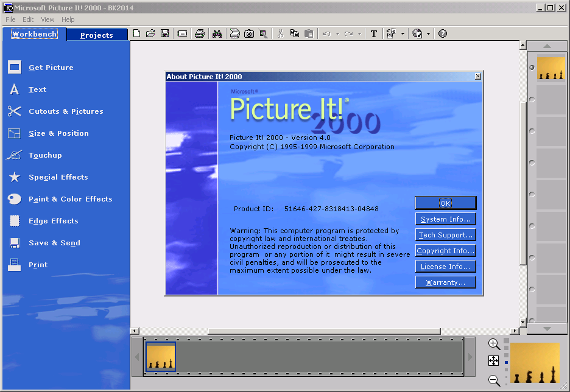570x392 pixels.
Task: Open System Info from About dialog
Action: click(445, 219)
